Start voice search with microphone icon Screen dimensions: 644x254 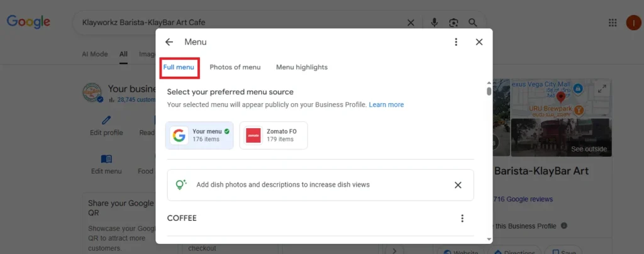[x=434, y=23]
